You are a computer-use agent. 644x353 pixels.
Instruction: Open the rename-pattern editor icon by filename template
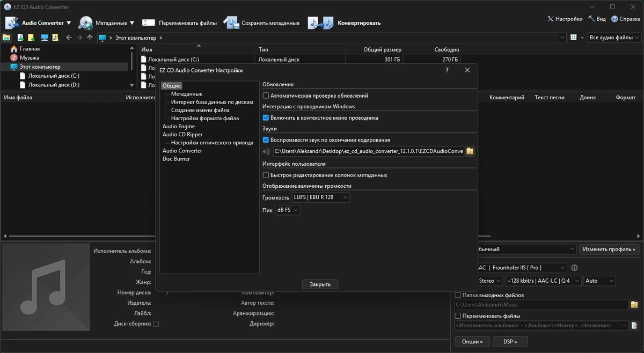tap(634, 326)
